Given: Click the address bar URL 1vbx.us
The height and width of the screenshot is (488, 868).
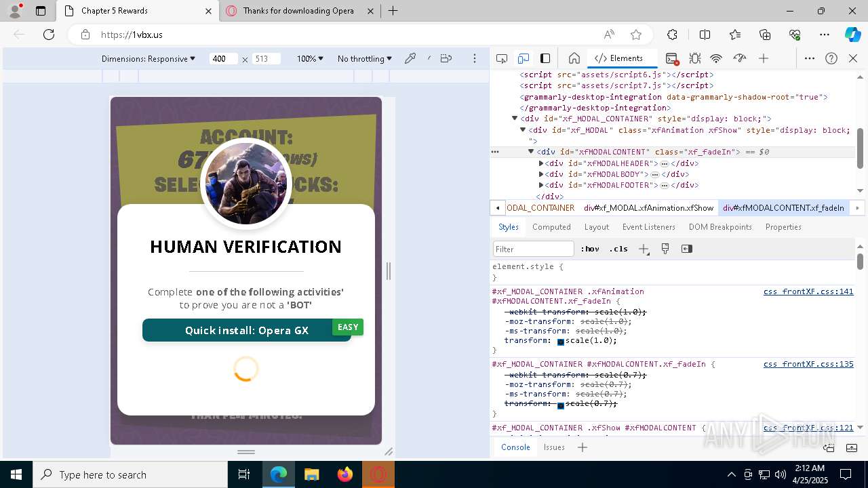Looking at the screenshot, I should tap(132, 35).
